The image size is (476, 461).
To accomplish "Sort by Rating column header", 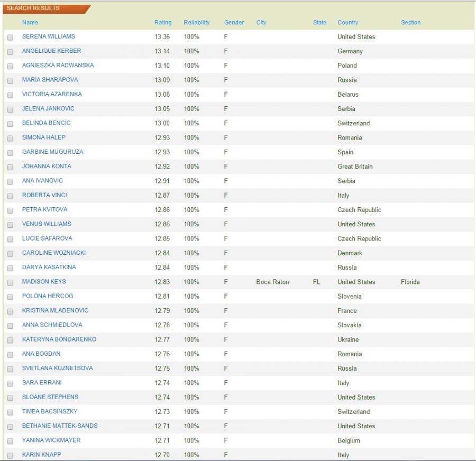I will (x=163, y=22).
